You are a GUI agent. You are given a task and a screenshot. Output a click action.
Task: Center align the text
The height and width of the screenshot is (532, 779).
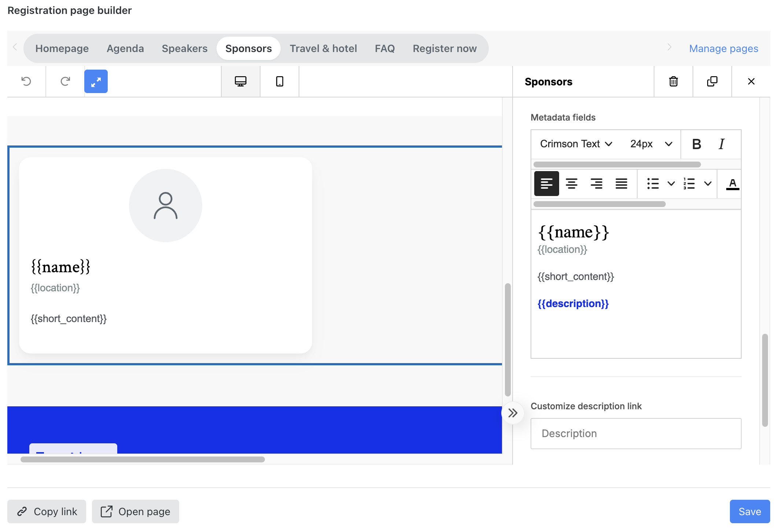pos(572,184)
